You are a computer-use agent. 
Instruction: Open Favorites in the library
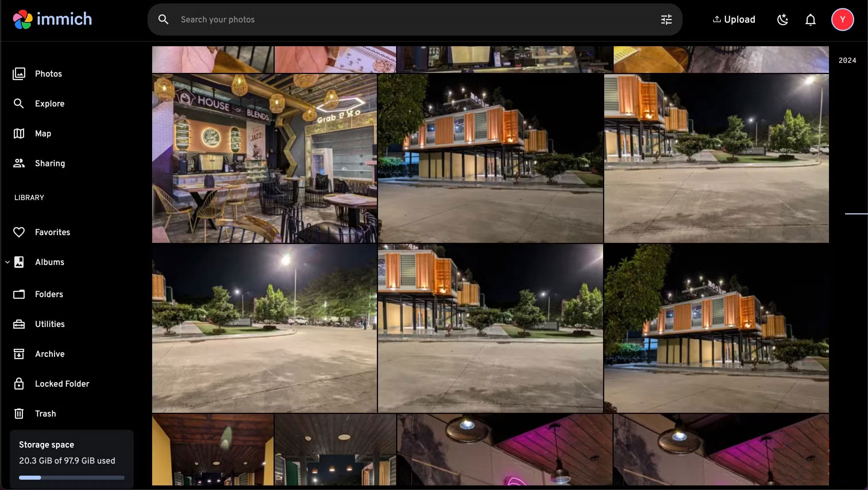click(52, 232)
